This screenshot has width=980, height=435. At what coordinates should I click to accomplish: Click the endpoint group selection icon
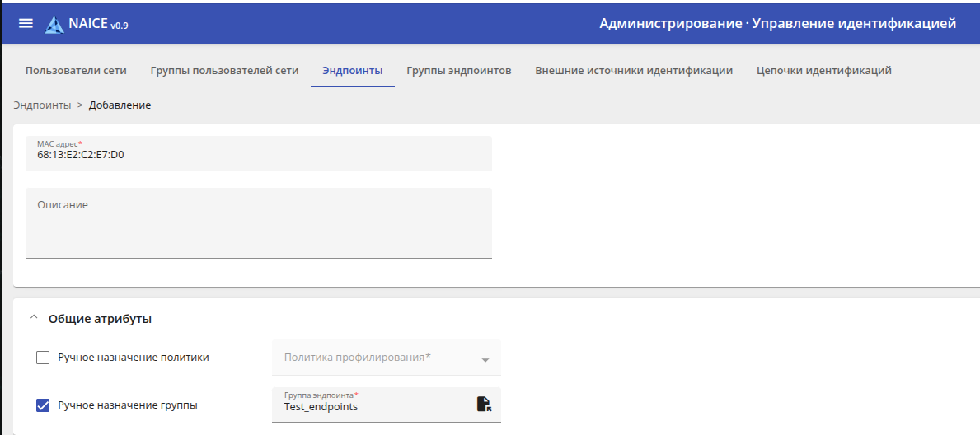click(x=485, y=404)
